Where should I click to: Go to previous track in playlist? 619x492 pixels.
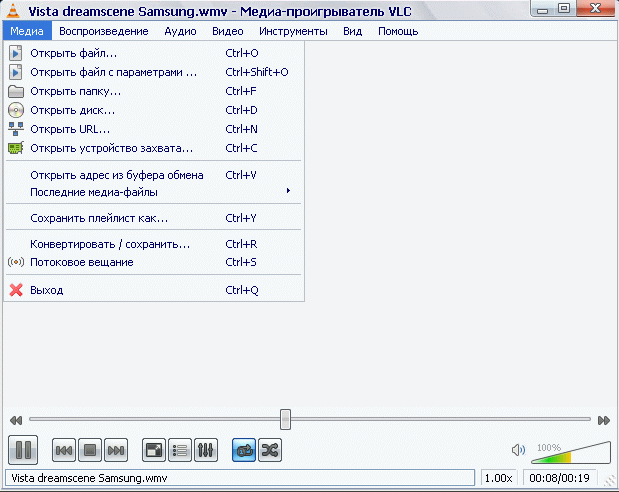pyautogui.click(x=64, y=450)
